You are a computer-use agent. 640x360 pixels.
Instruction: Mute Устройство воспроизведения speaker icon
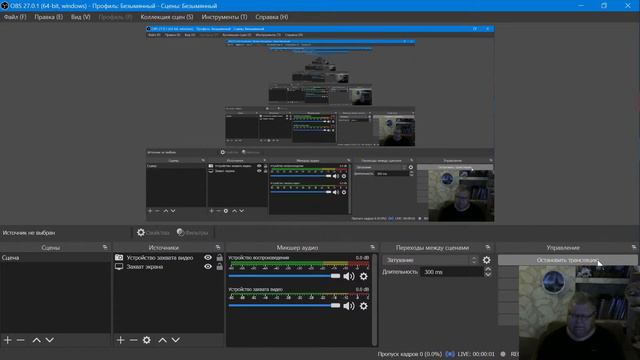[349, 276]
